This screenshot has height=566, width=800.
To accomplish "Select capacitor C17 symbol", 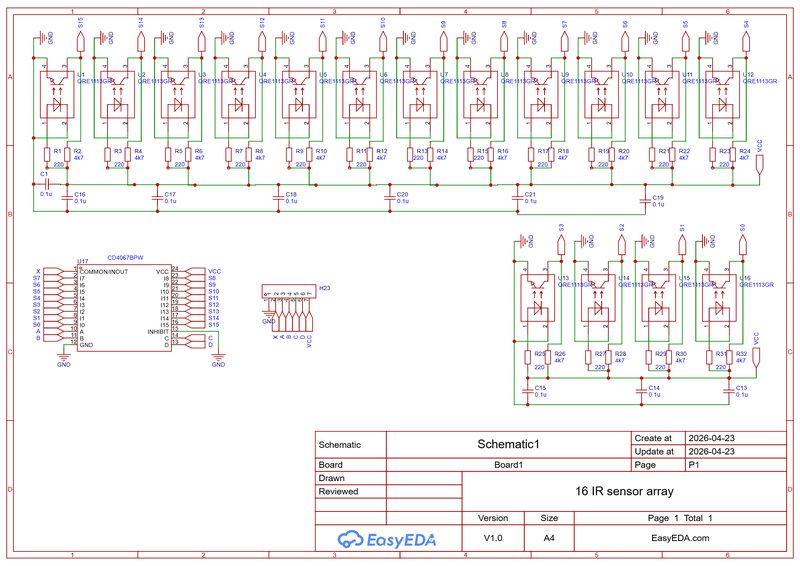I will tap(158, 198).
